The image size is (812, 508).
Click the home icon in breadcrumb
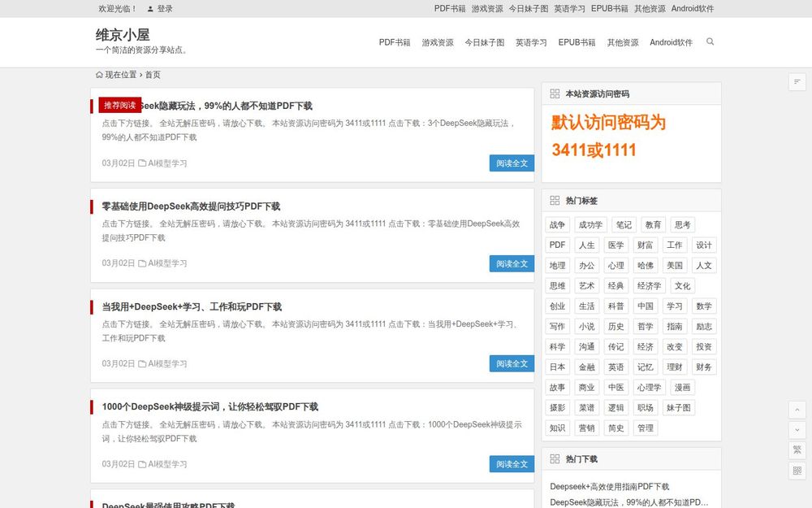99,75
